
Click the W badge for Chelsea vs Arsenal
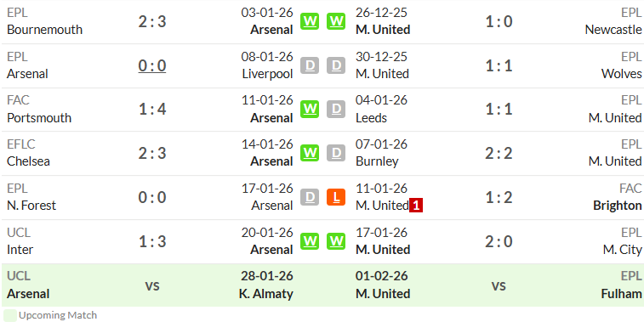[x=310, y=153]
